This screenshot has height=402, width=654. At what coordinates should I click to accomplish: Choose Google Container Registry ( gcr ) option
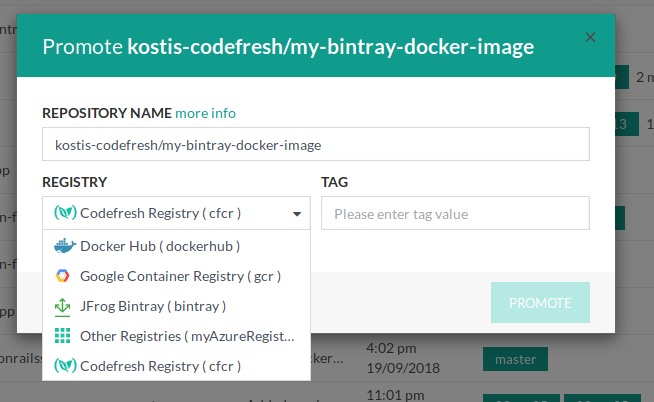[x=180, y=276]
